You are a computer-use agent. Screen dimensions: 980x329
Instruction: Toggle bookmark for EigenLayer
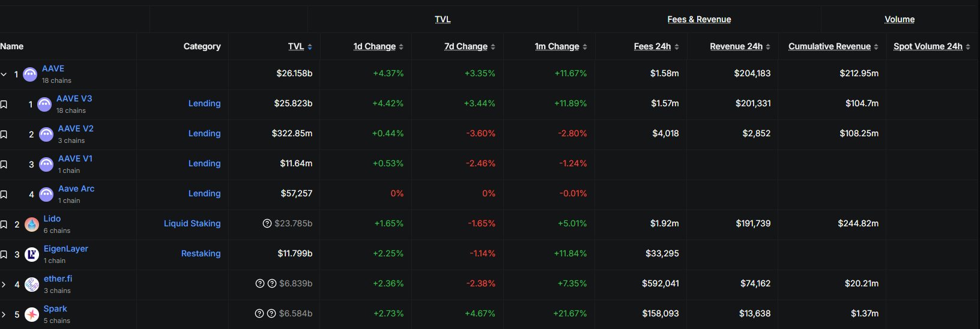pyautogui.click(x=4, y=255)
